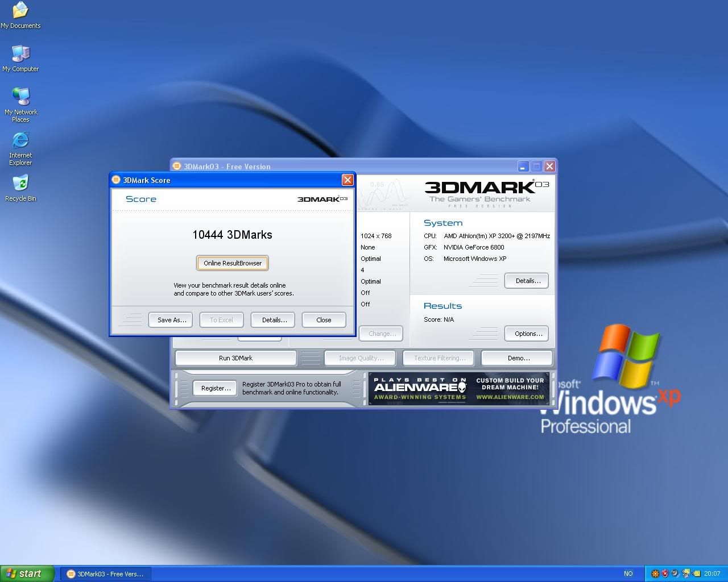Open the My Documents desktop icon
Screen dimensions: 728x582
pyautogui.click(x=20, y=15)
